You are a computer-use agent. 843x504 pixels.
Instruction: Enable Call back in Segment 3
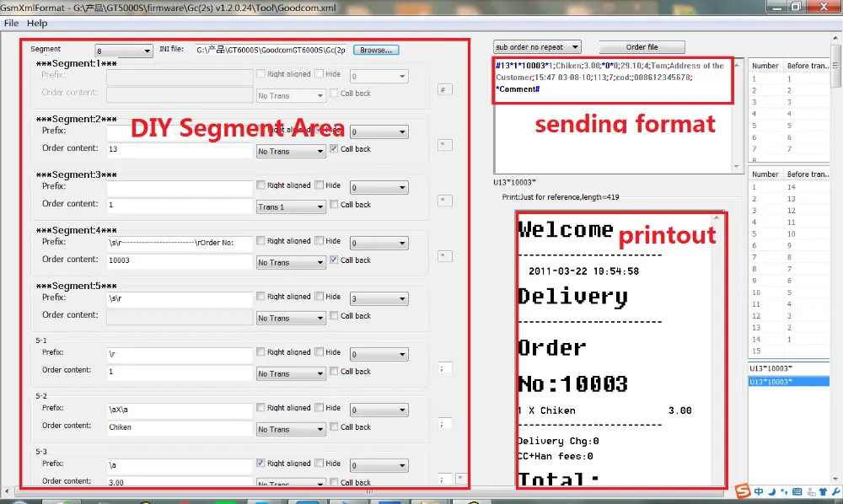334,204
